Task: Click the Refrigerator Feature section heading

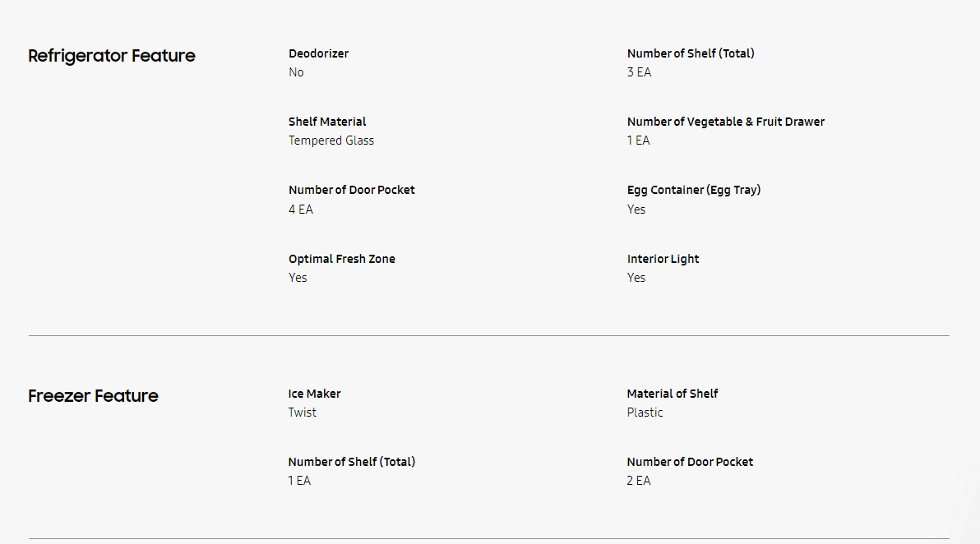Action: point(112,56)
